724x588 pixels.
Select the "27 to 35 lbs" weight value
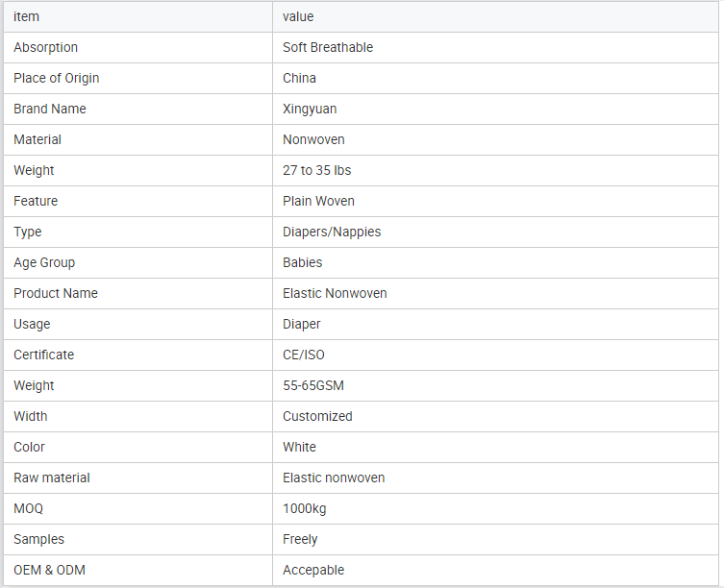pyautogui.click(x=317, y=170)
